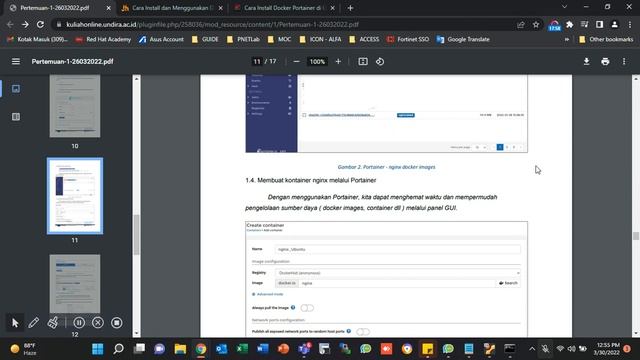Zoom out the PDF document
Viewport: 640px width, 360px height.
click(297, 62)
